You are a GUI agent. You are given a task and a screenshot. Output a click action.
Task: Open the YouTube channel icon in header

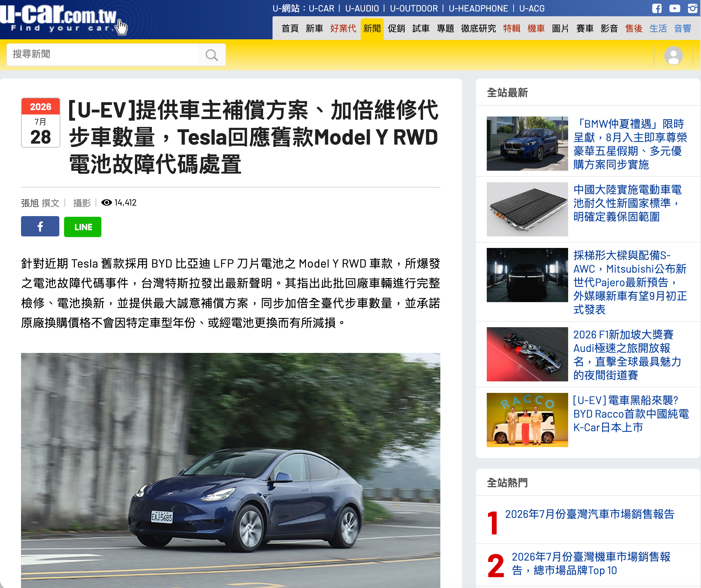675,8
